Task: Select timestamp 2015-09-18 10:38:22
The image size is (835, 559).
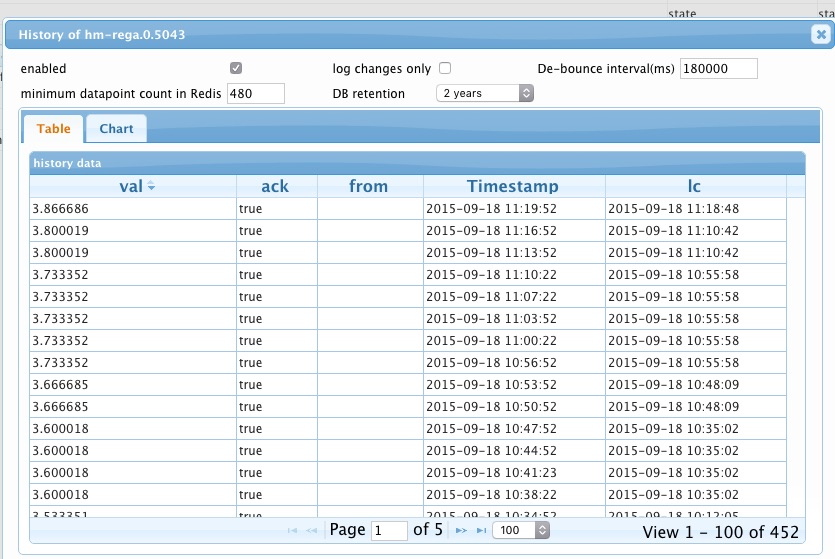Action: pos(514,495)
